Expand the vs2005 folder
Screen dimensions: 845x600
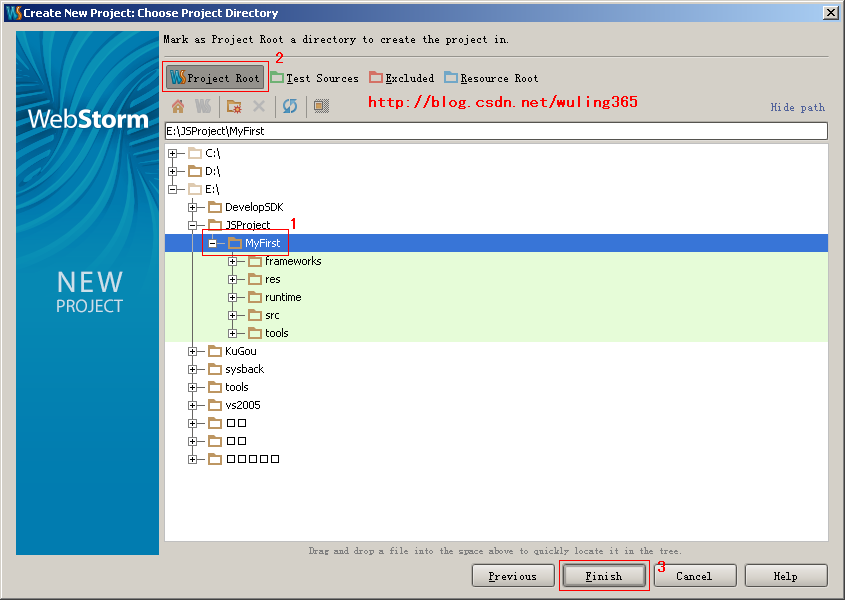(x=192, y=405)
